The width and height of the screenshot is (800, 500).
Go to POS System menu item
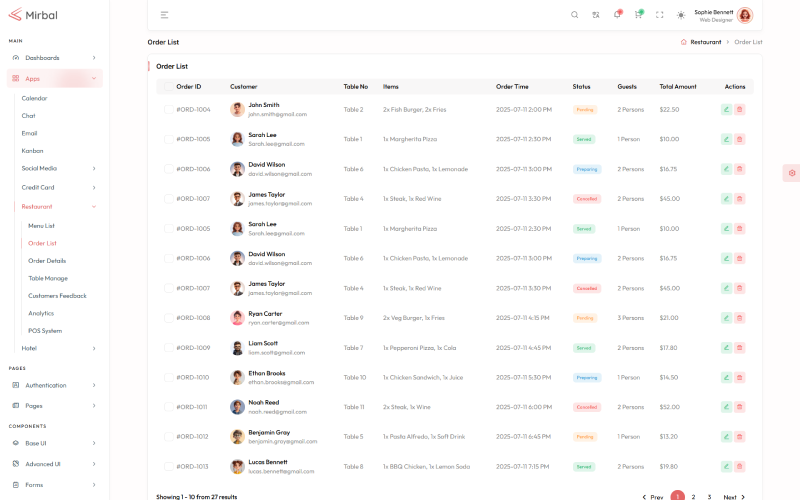point(45,330)
